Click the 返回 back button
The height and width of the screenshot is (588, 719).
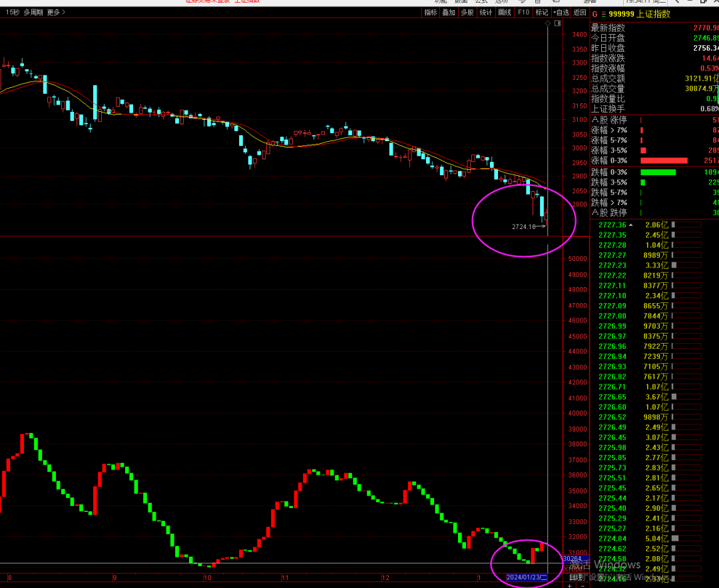pos(580,13)
